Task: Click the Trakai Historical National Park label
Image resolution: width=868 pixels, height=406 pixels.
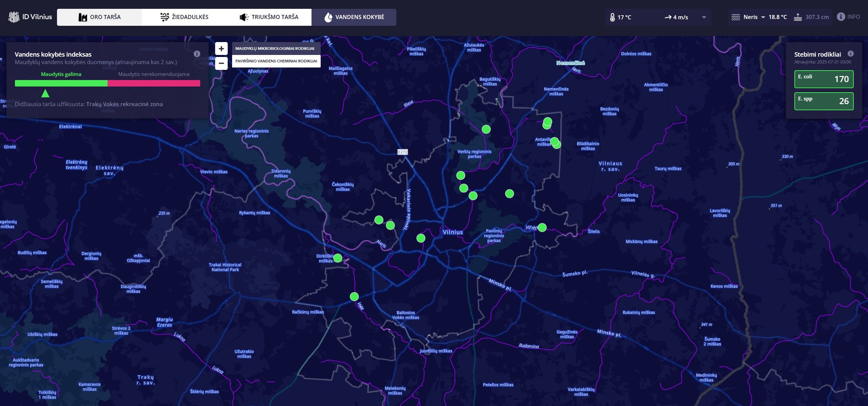Action: tap(225, 267)
